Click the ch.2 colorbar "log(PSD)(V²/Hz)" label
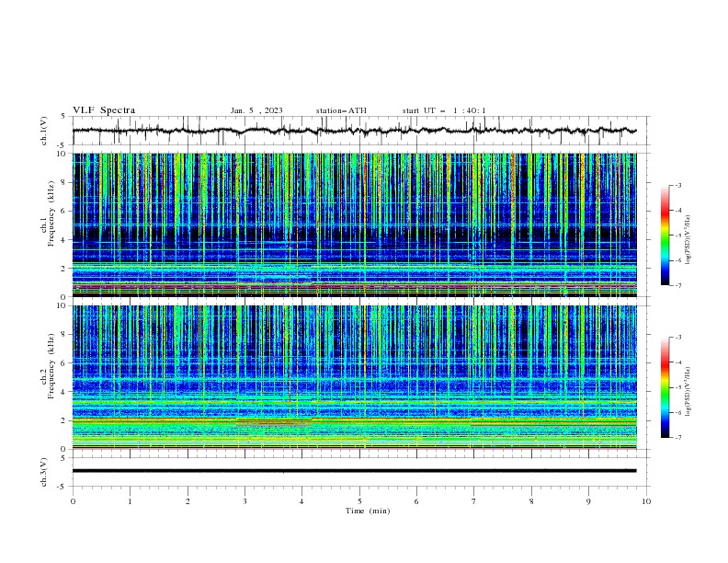The height and width of the screenshot is (563, 728). click(688, 392)
